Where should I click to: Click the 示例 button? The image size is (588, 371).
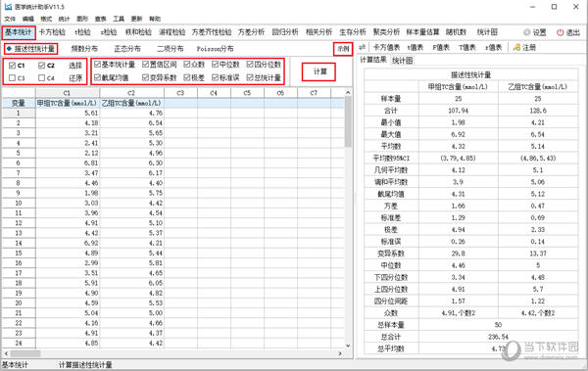343,49
